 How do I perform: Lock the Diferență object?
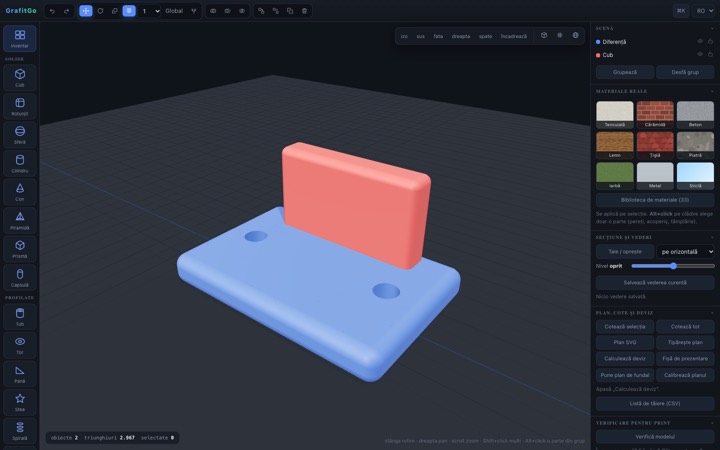tap(710, 41)
